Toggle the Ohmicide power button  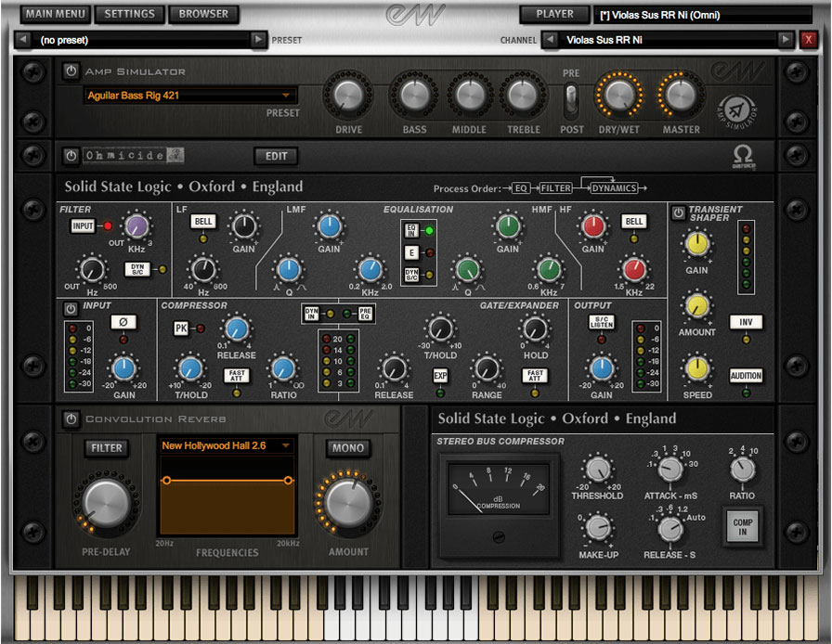(71, 155)
